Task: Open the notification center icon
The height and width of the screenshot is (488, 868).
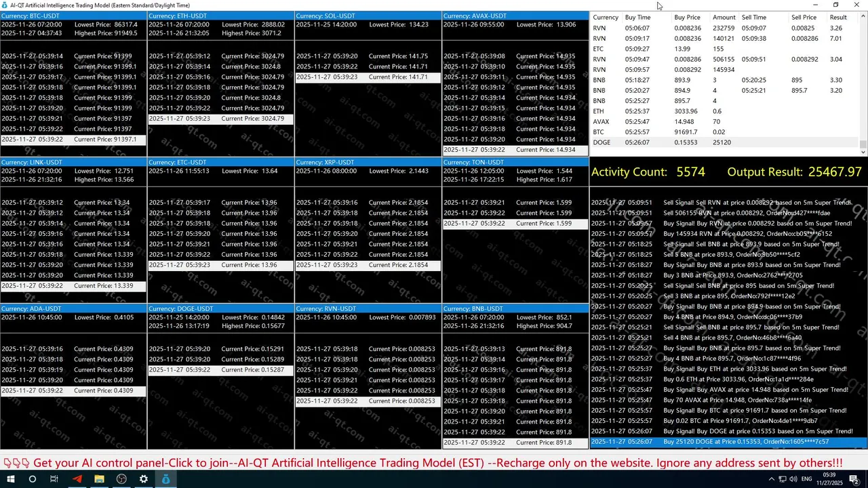Action: (854, 479)
